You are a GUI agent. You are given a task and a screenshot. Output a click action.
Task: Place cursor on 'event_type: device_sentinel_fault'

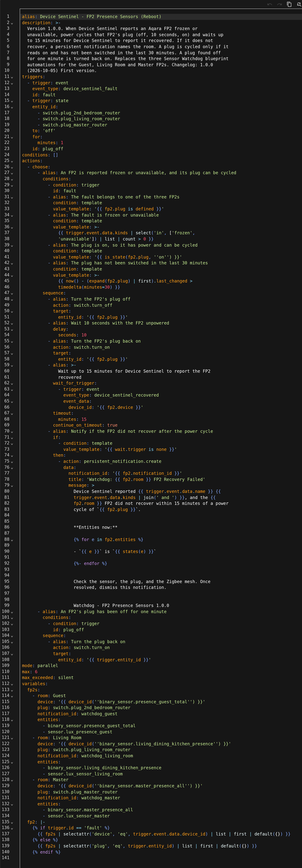(x=75, y=89)
